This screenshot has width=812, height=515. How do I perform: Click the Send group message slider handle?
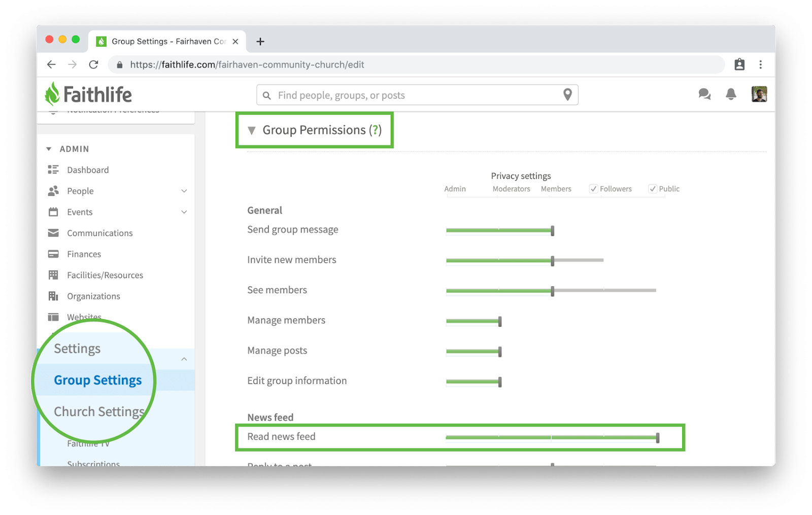point(553,231)
